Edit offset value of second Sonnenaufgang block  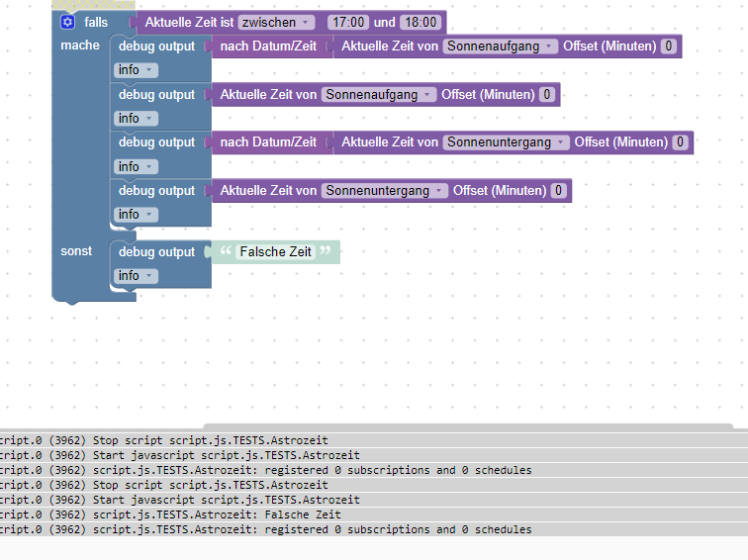tap(547, 94)
